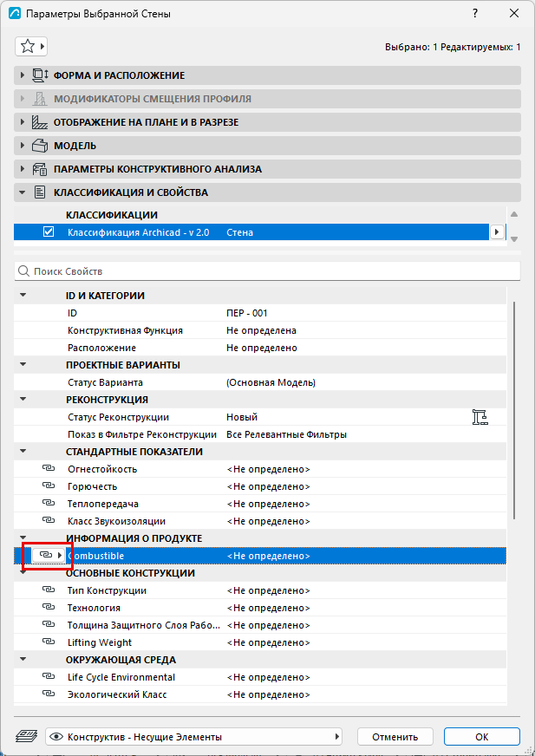Click link icon beside Экологический Класс
Viewport: 535px width, 756px height.
[49, 694]
